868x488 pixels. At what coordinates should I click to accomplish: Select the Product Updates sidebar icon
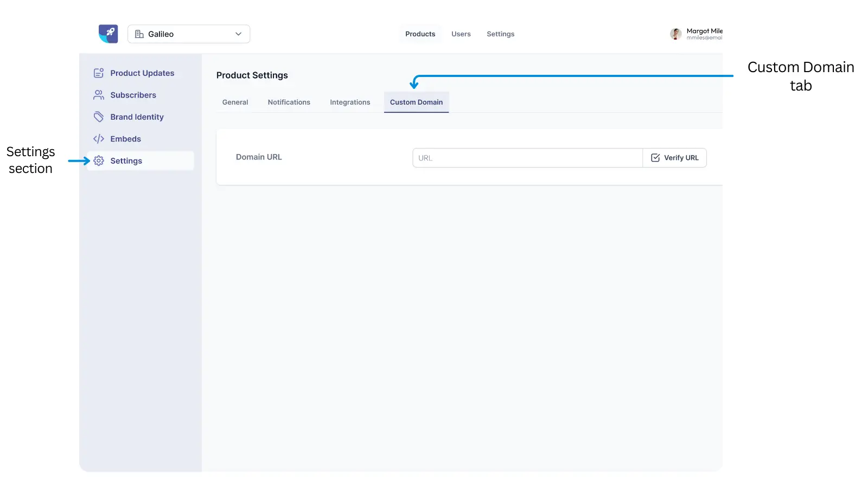99,72
